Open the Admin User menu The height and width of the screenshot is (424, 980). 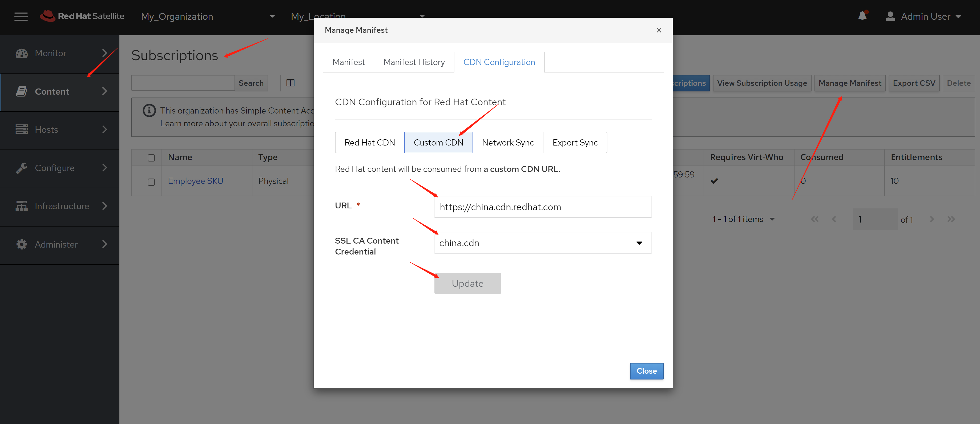923,16
